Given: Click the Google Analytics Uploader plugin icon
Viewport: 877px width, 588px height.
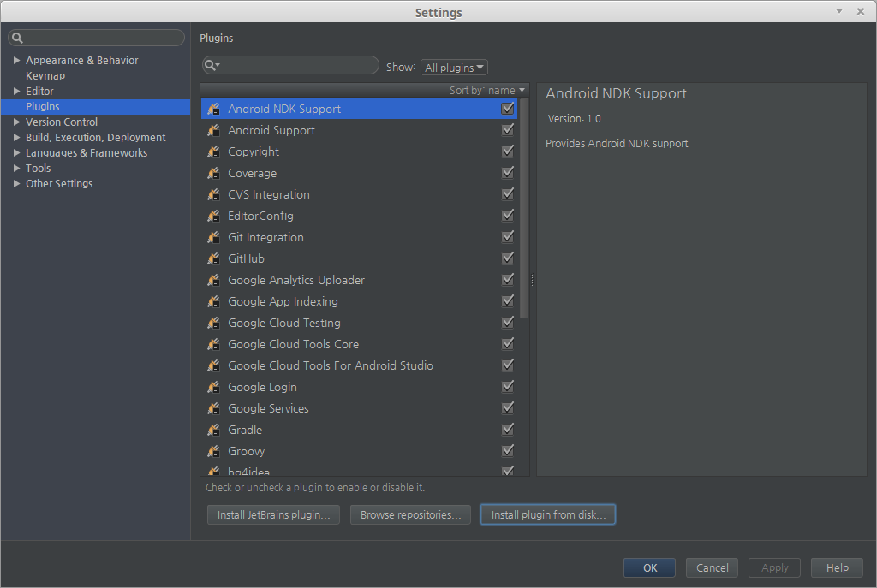Looking at the screenshot, I should click(213, 280).
